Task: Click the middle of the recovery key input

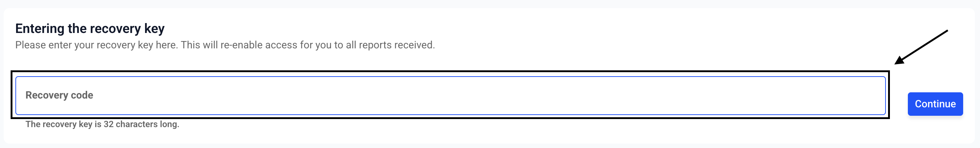Action: [x=450, y=95]
